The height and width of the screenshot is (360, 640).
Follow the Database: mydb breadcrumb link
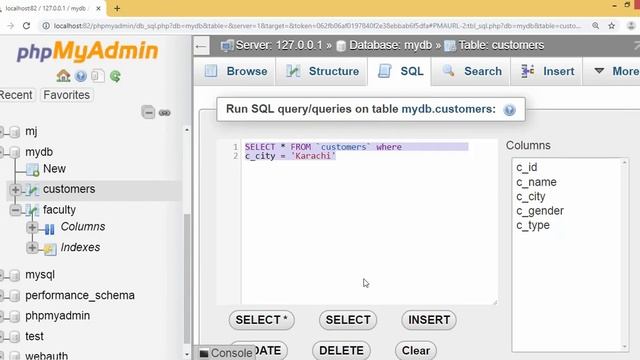pyautogui.click(x=390, y=45)
